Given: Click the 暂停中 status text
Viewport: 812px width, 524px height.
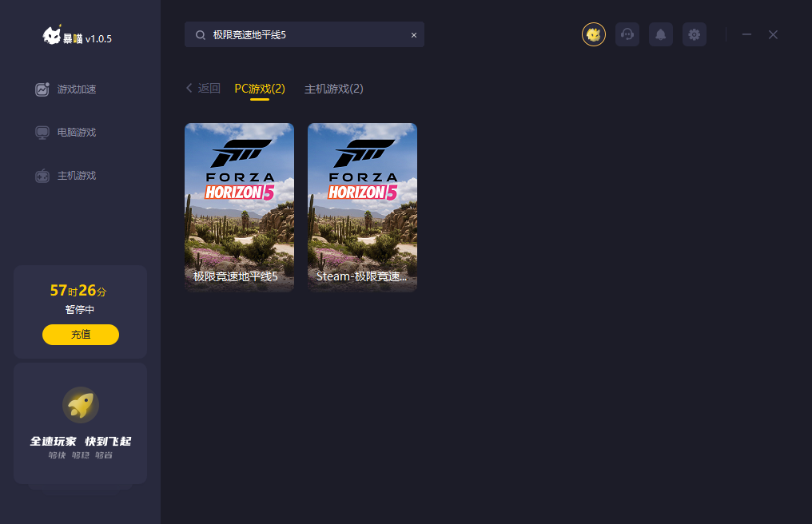Looking at the screenshot, I should click(80, 310).
